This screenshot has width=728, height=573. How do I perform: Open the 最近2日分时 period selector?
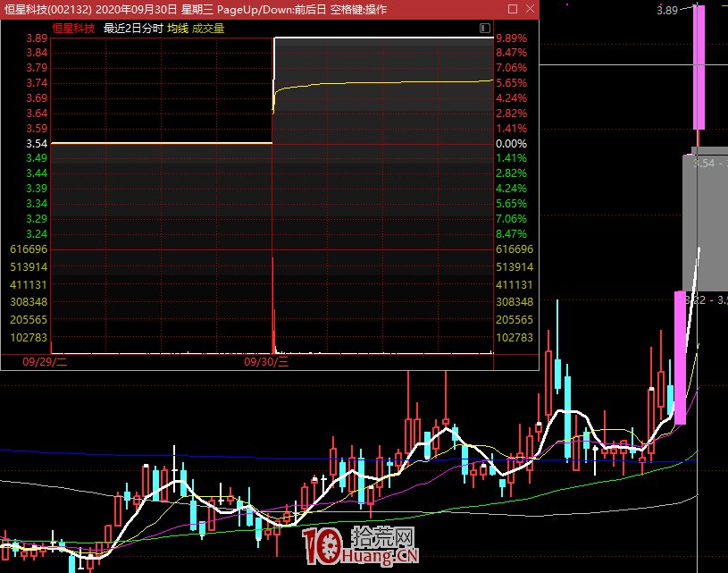(133, 29)
